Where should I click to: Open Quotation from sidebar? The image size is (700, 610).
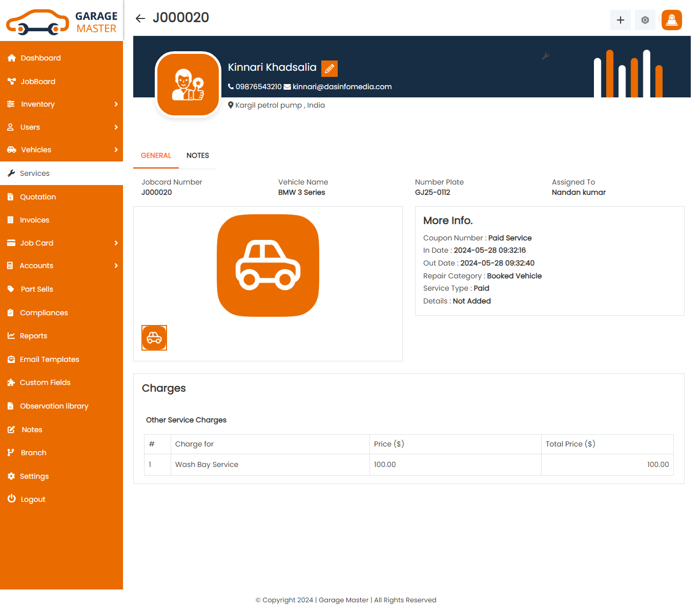click(x=38, y=197)
